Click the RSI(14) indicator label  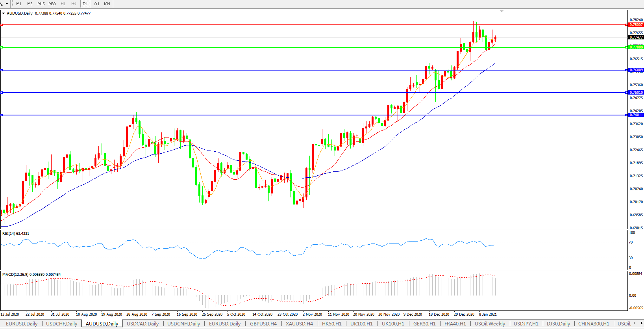tap(16, 234)
